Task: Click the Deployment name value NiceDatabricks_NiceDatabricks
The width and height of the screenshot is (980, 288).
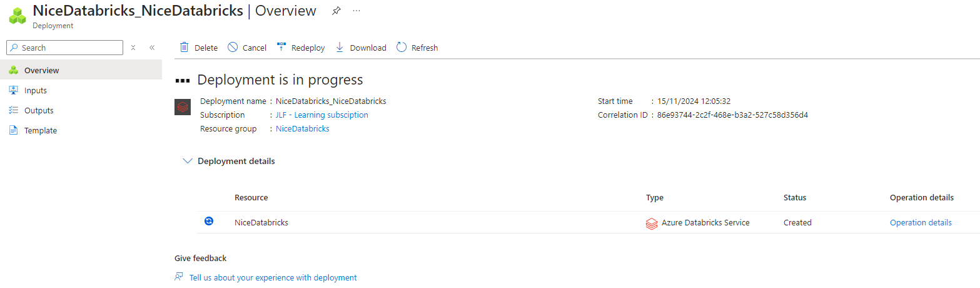Action: (x=331, y=101)
